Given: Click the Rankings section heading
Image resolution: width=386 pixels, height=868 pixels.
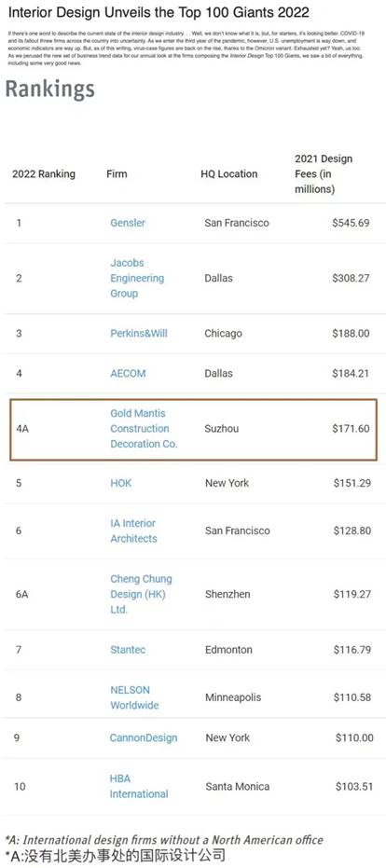Looking at the screenshot, I should pyautogui.click(x=50, y=89).
